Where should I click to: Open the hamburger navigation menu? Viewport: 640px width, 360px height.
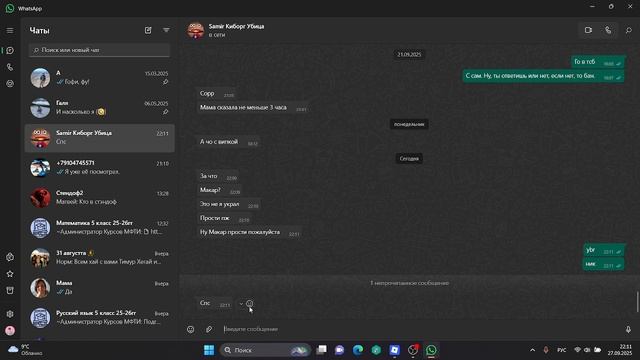(x=10, y=31)
